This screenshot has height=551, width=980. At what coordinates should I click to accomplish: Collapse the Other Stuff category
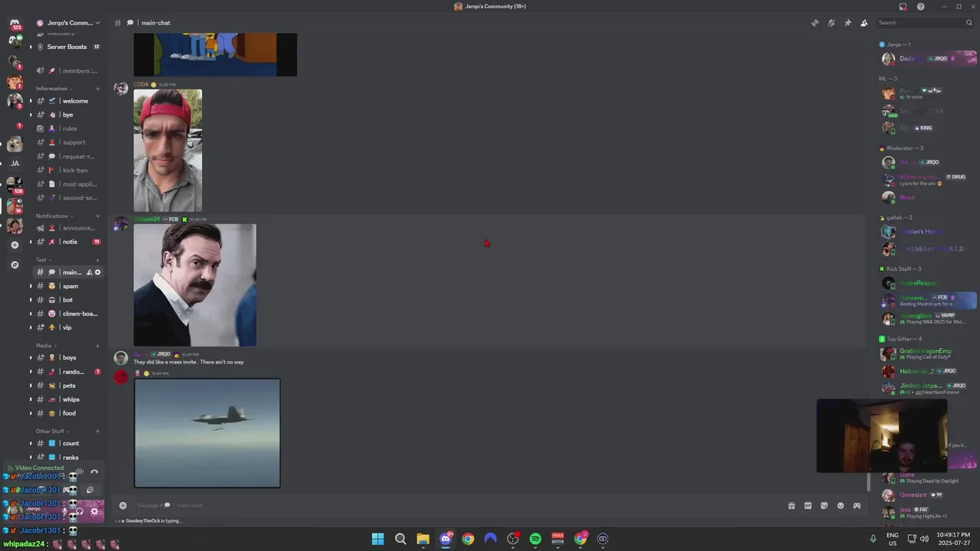pos(51,432)
